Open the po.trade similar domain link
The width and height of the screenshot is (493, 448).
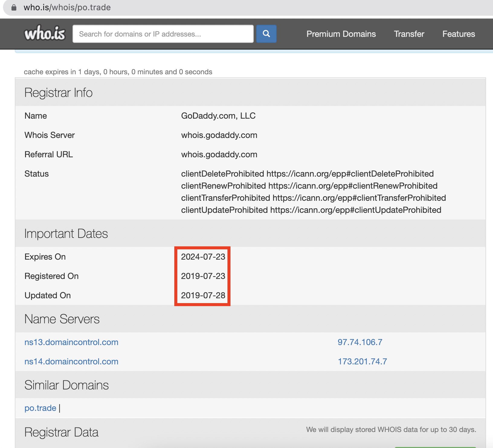(40, 408)
